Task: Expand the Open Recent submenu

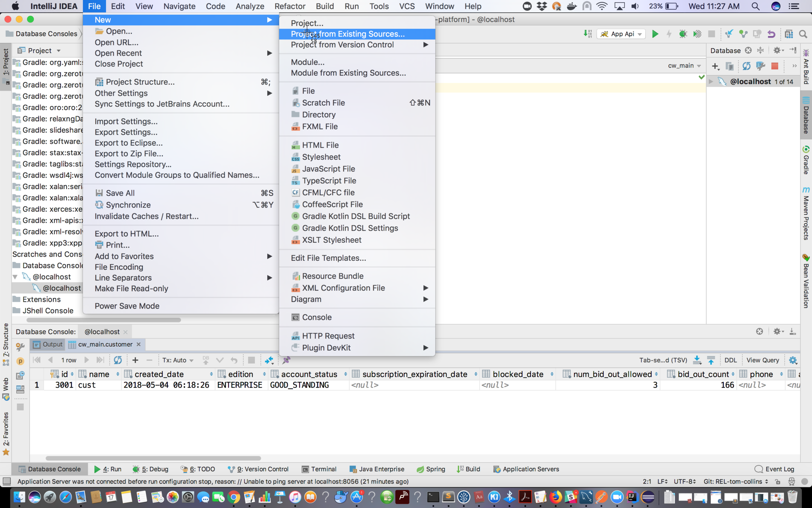Action: click(181, 53)
